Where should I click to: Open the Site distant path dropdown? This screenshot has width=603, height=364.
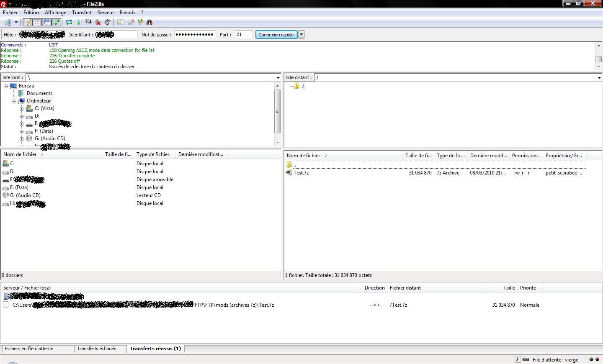(599, 77)
